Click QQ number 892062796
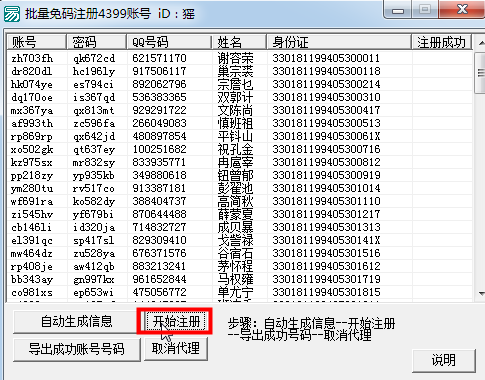The image size is (485, 380). click(159, 84)
